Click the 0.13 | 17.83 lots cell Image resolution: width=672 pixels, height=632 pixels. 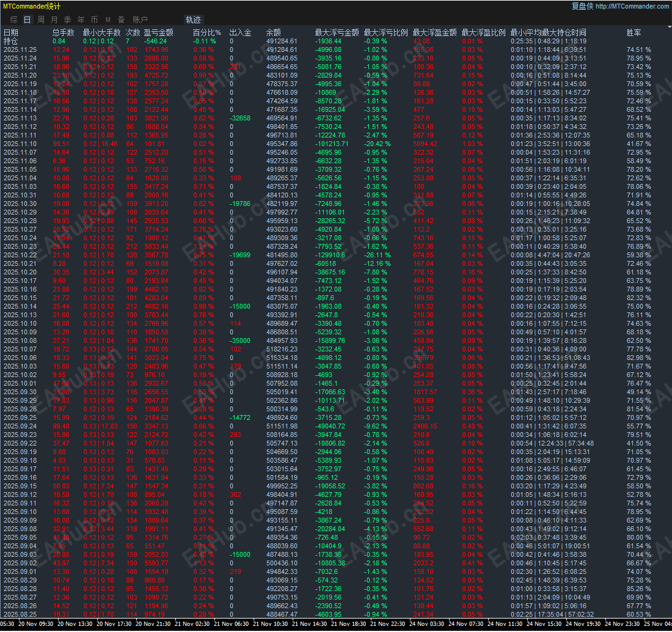pos(100,426)
